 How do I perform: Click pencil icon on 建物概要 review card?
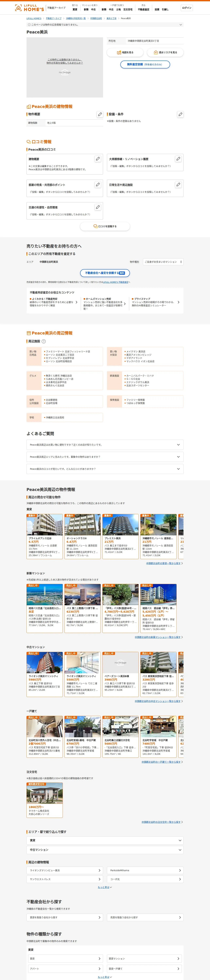click(x=98, y=159)
